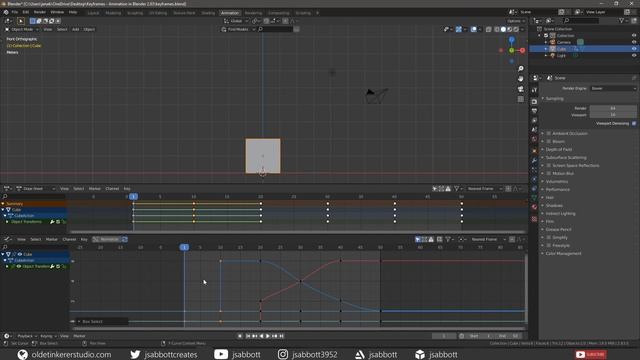Viewport: 640px width, 360px height.
Task: Click the YouTube Subscribe icon in the bottom banner
Action: tap(591, 354)
